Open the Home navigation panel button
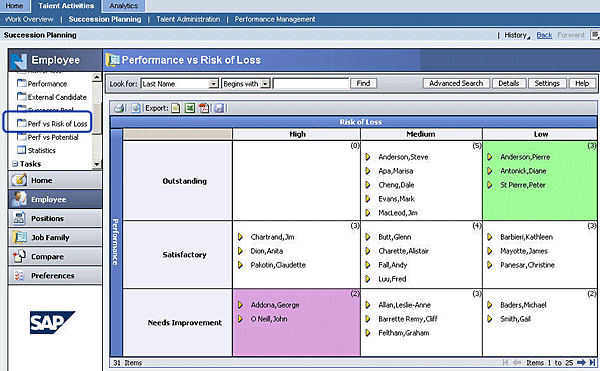 coord(55,180)
